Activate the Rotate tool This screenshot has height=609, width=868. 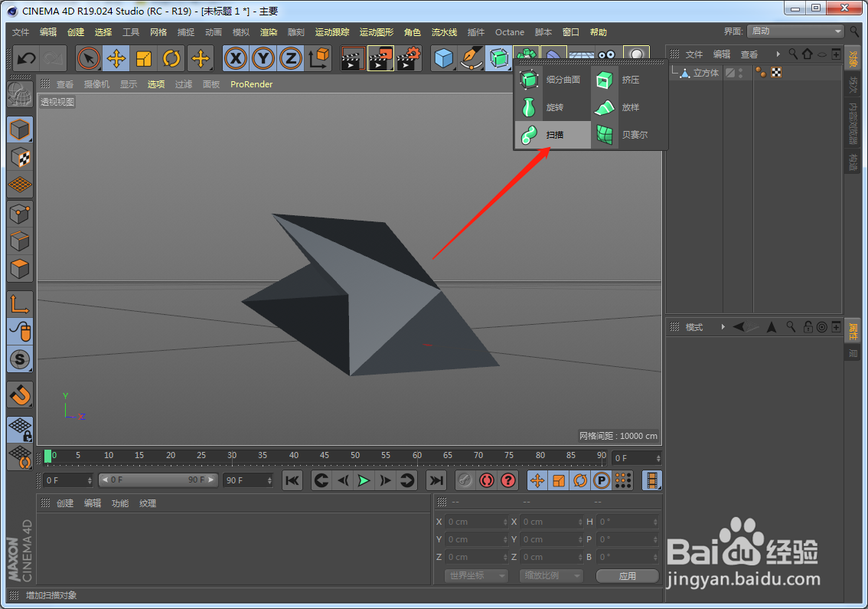pyautogui.click(x=171, y=58)
